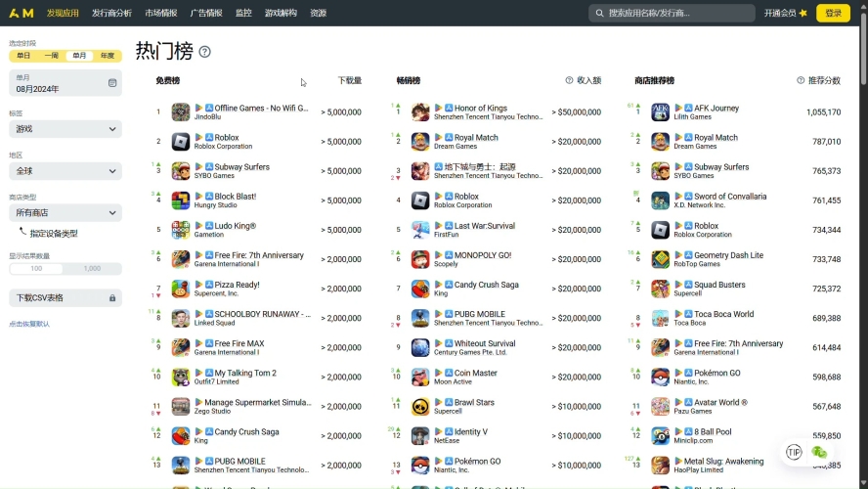Open Roblox app icon in free chart
The height and width of the screenshot is (489, 868).
pyautogui.click(x=181, y=142)
